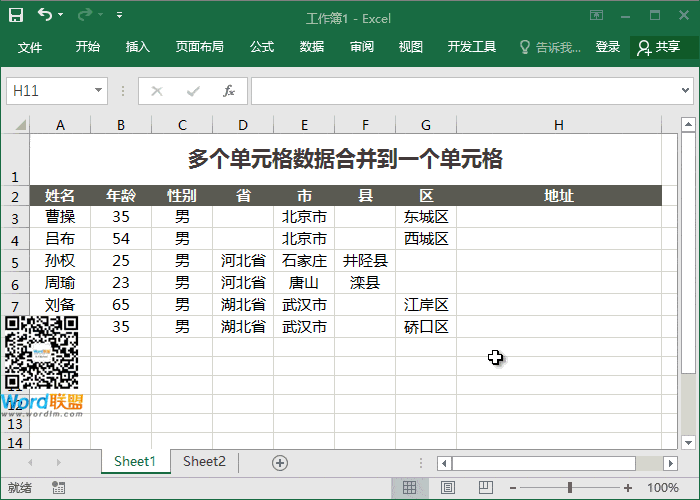Click the New Sheet plus icon
This screenshot has height=500, width=700.
point(280,463)
